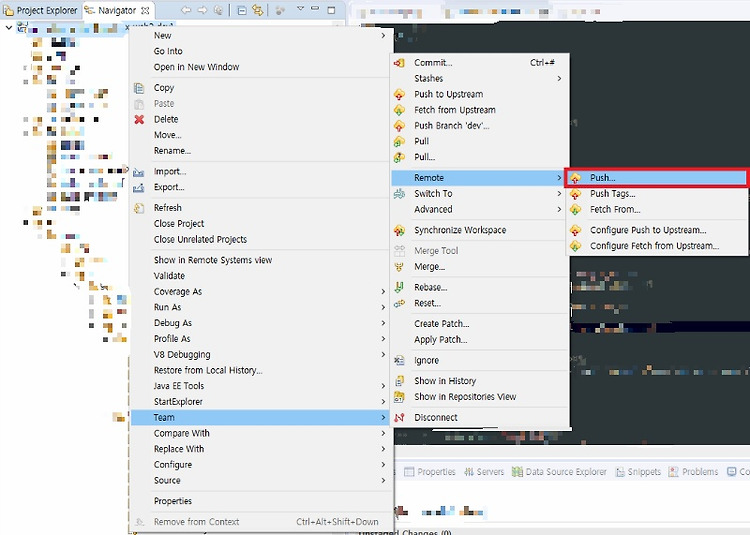Viewport: 750px width, 535px height.
Task: Close the Navigator view tab
Action: coord(145,10)
